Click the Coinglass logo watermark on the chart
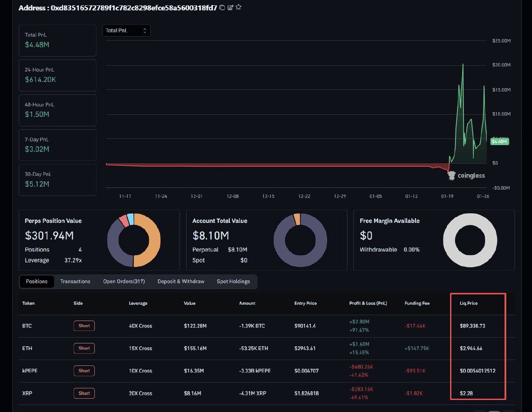 (466, 176)
